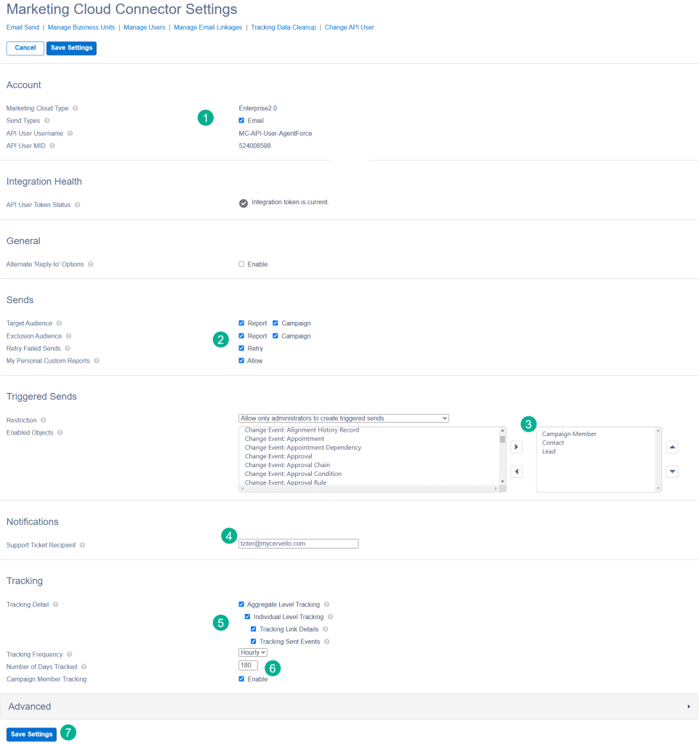The height and width of the screenshot is (744, 700).
Task: Open the Restriction dropdown for triggered sends
Action: [344, 418]
